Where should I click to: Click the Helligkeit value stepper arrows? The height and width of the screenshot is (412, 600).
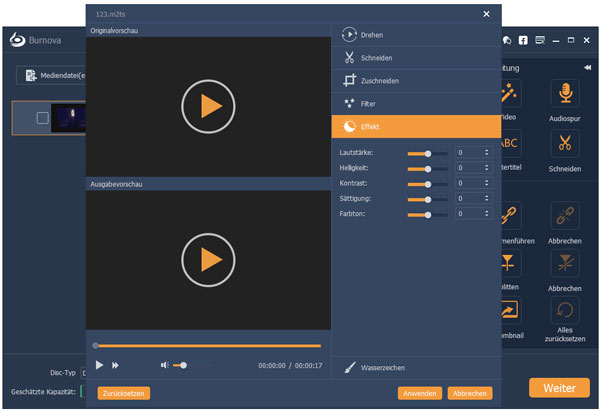(487, 169)
